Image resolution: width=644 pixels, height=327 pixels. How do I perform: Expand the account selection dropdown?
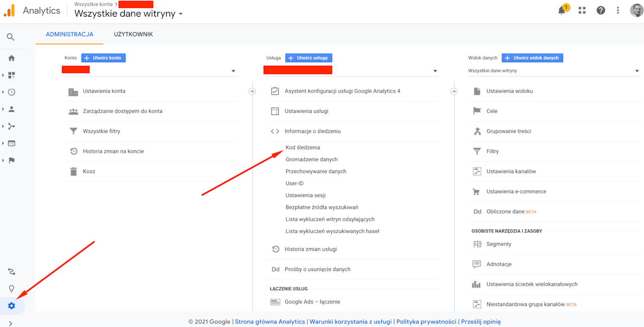coord(233,71)
